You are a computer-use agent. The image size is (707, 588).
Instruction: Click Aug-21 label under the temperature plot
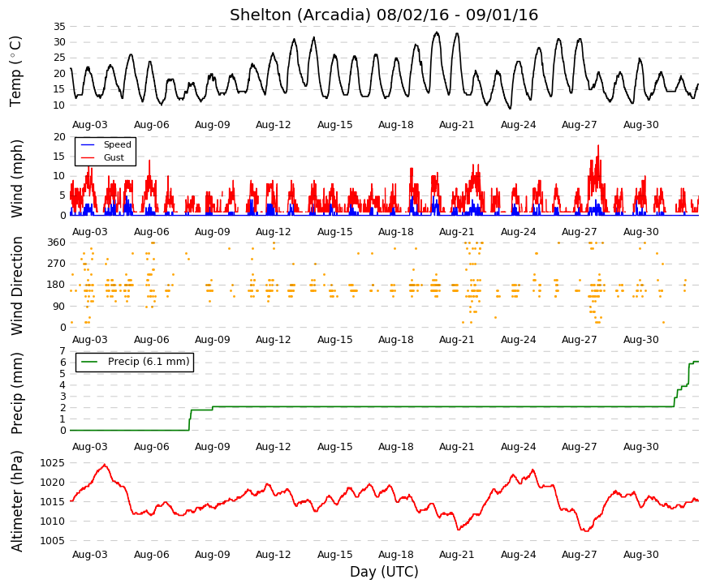pos(457,125)
